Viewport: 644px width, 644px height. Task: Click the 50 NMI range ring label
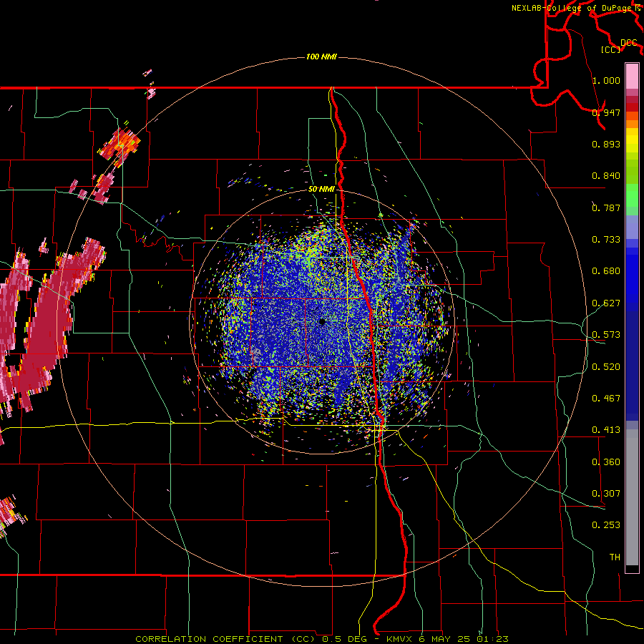point(321,189)
